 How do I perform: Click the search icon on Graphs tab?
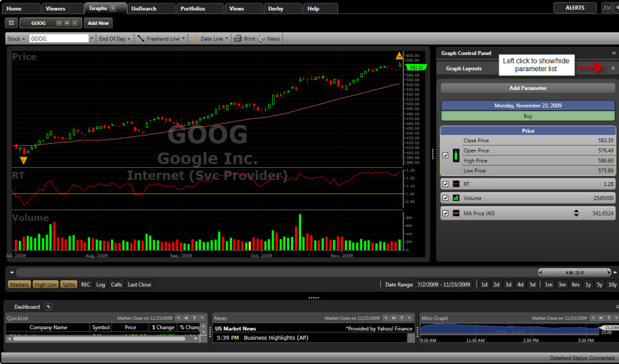click(x=114, y=8)
